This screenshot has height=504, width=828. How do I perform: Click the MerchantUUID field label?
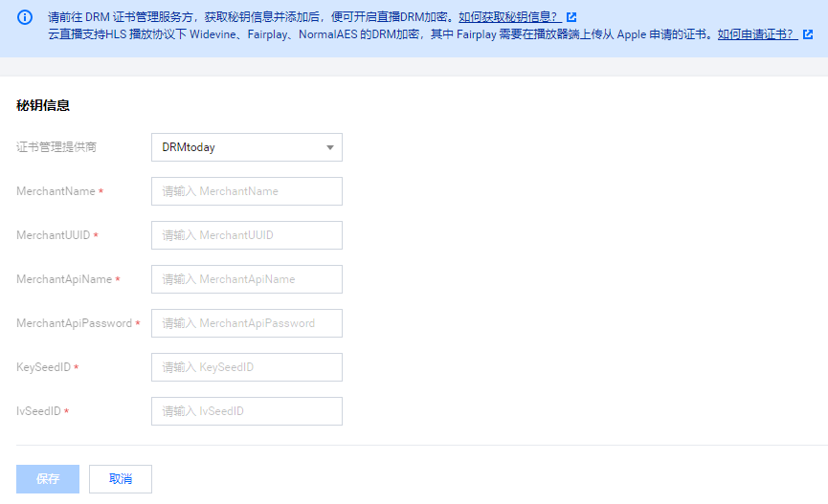[54, 235]
